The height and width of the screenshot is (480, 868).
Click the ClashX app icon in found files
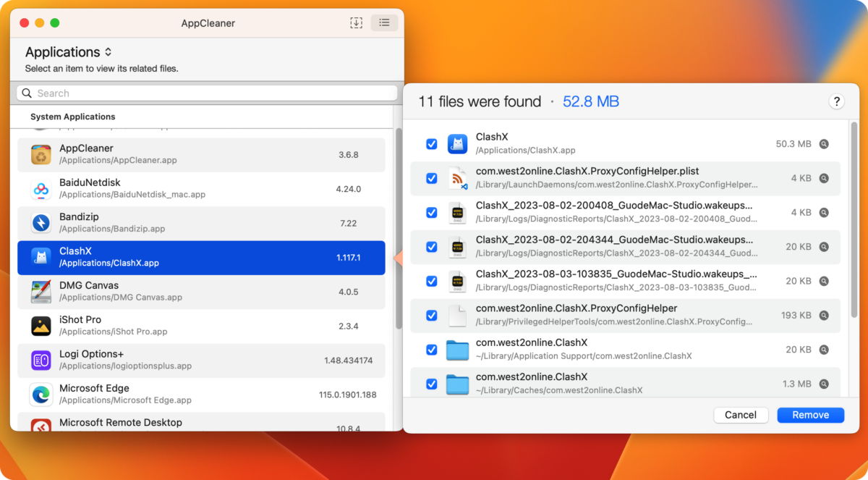coord(458,144)
